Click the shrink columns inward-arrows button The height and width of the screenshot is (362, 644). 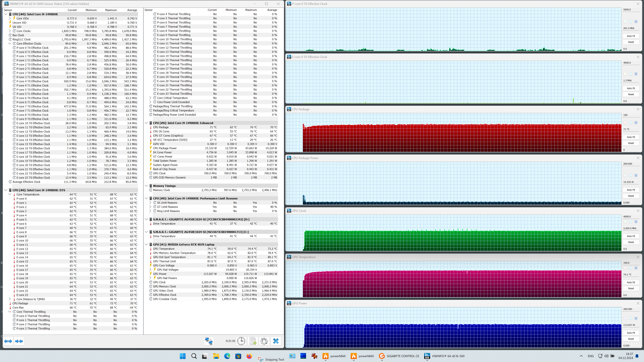click(19, 341)
